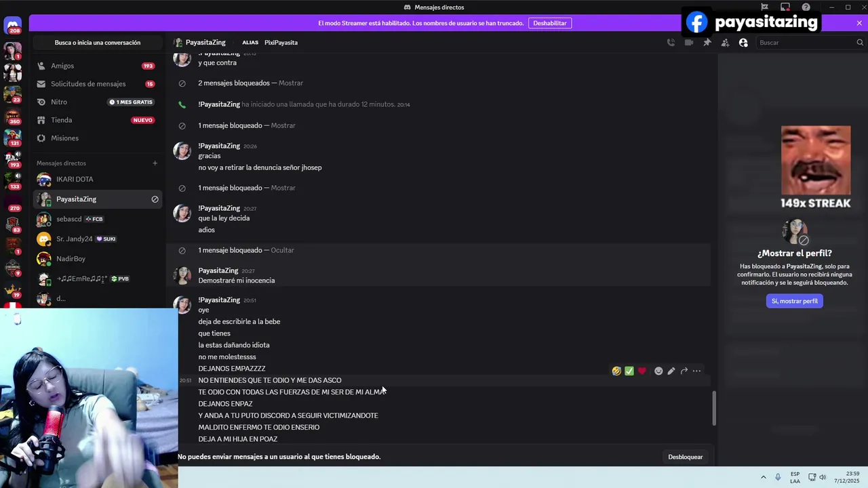
Task: Click message 'que la ley decida'
Action: (224, 218)
